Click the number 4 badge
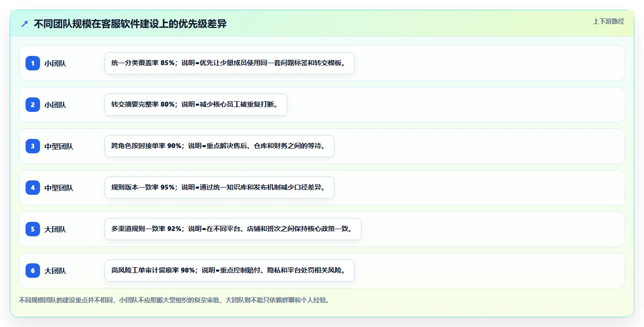The image size is (644, 327). pyautogui.click(x=33, y=188)
